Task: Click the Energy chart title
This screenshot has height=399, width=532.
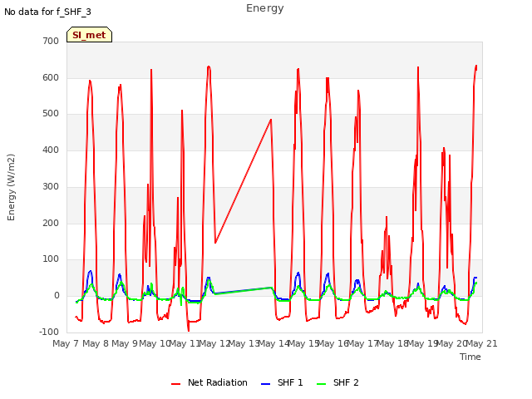Action: (265, 8)
